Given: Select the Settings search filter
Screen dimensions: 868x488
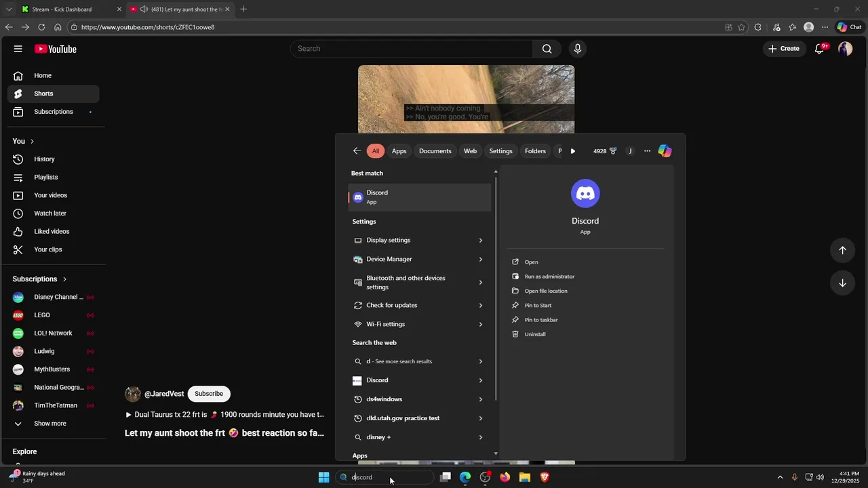Looking at the screenshot, I should (501, 151).
